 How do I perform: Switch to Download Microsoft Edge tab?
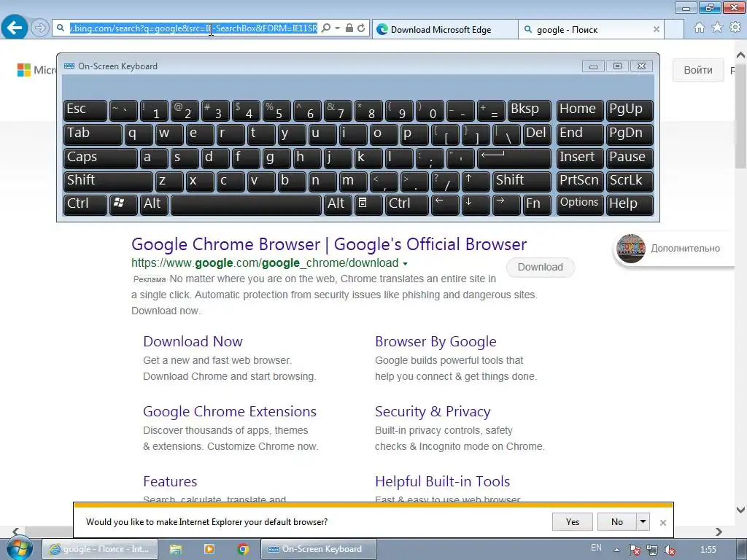pos(444,29)
